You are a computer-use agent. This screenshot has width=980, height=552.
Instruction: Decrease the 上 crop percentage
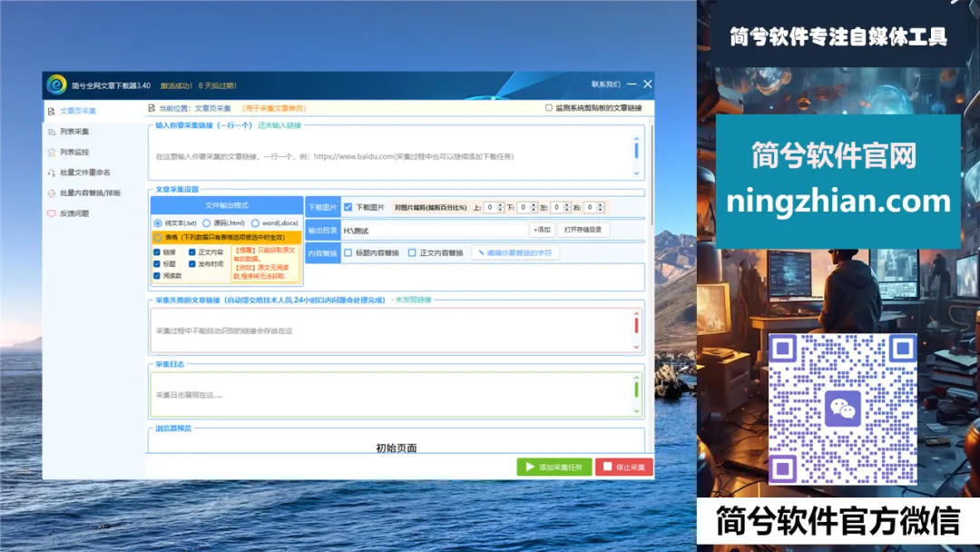pyautogui.click(x=501, y=210)
